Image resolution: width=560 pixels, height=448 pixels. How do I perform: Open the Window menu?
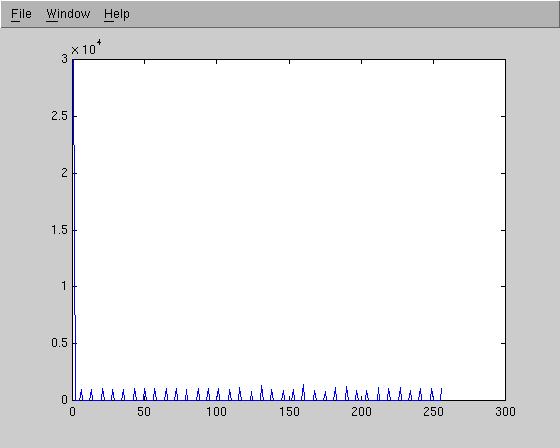point(68,14)
